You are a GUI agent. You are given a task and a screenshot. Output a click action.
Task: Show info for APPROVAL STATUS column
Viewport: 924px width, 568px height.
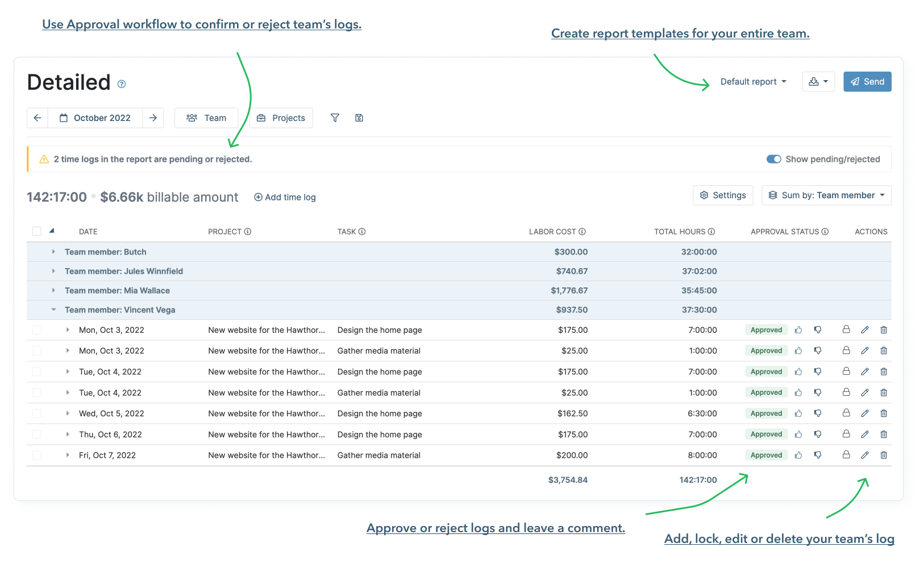[x=825, y=232]
